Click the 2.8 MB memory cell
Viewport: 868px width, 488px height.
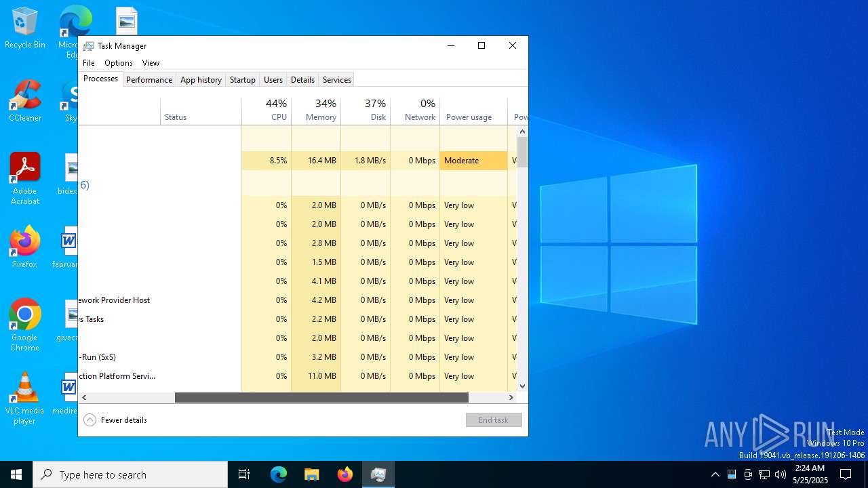coord(316,243)
